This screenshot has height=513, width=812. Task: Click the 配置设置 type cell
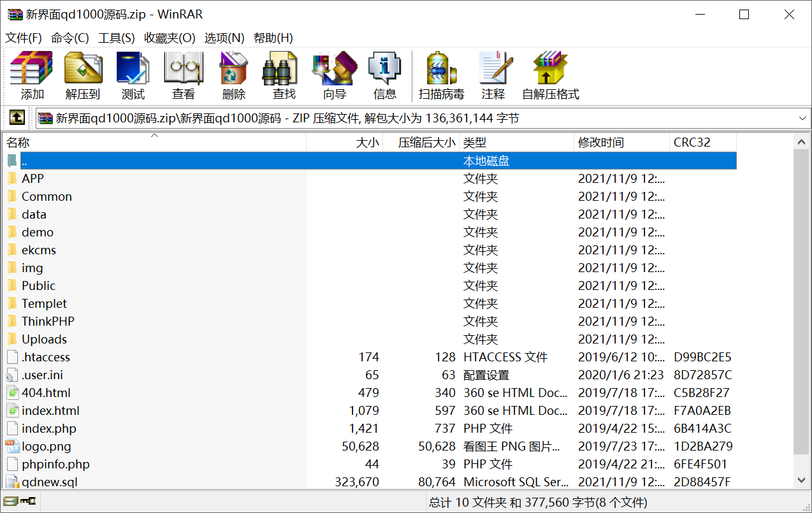pyautogui.click(x=486, y=375)
